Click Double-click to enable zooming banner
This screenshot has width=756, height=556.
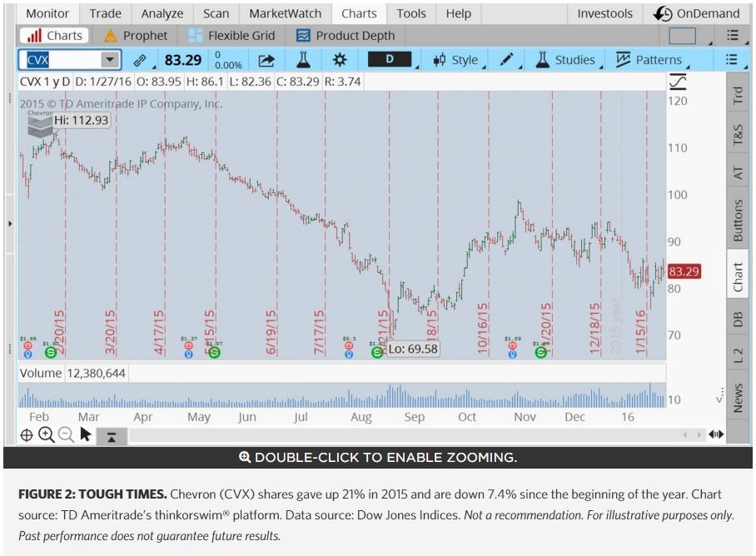pos(378,457)
